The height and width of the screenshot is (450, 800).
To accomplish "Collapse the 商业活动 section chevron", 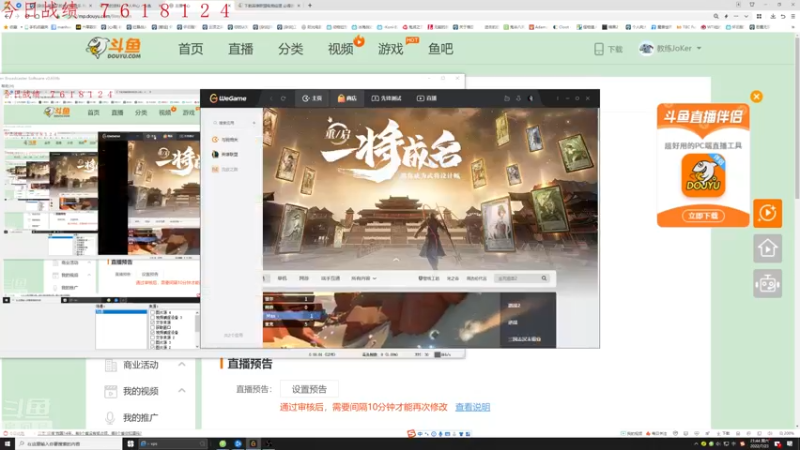I will point(182,364).
